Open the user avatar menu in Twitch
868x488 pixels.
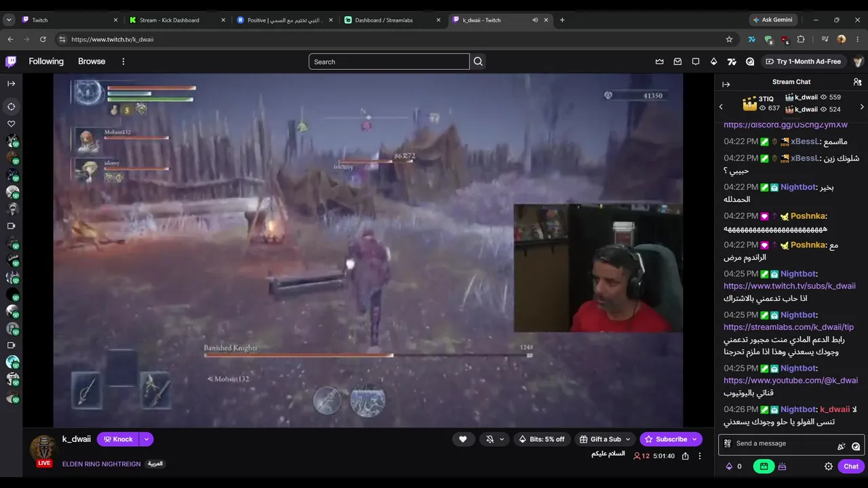click(858, 62)
